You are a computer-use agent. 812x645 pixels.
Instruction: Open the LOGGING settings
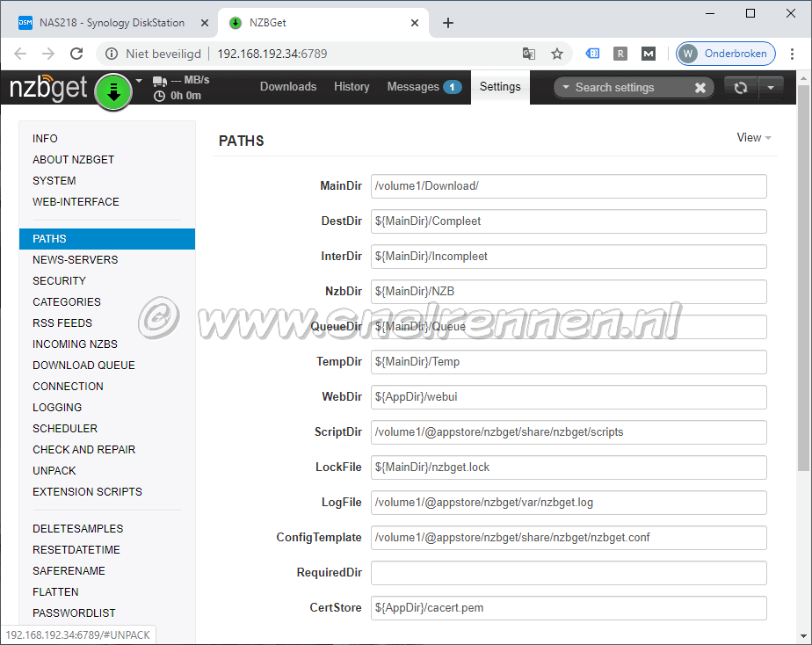57,408
